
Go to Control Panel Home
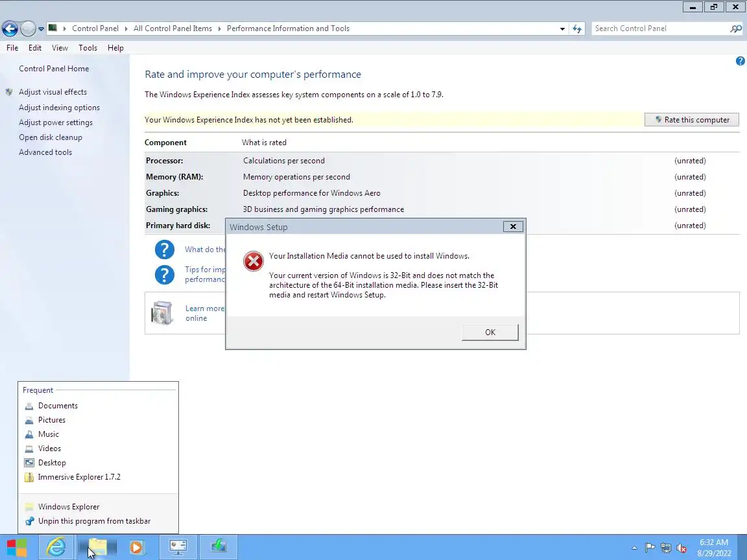click(54, 69)
